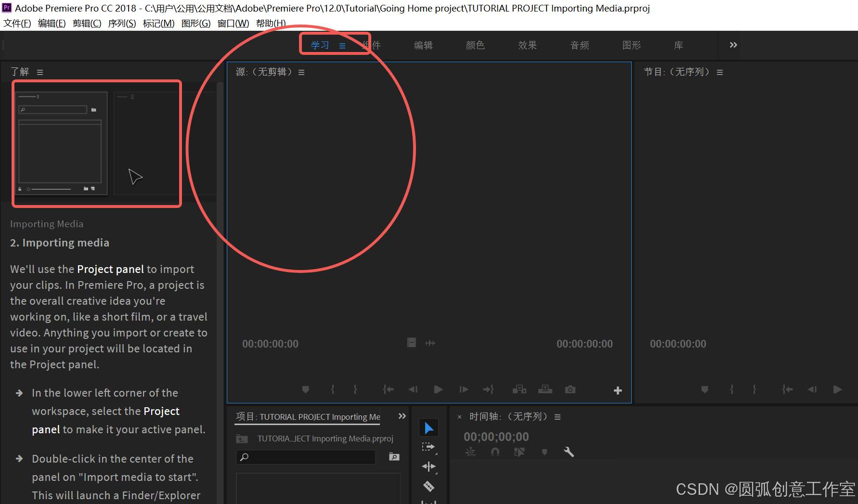Viewport: 858px width, 504px height.
Task: Open the 编辑(E) menu
Action: click(x=52, y=23)
